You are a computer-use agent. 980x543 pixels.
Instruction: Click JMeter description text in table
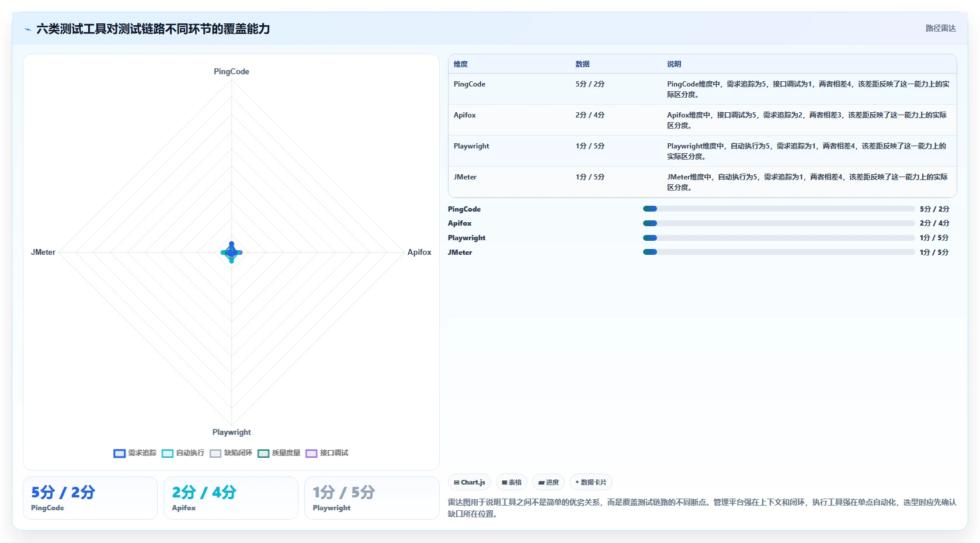point(808,182)
